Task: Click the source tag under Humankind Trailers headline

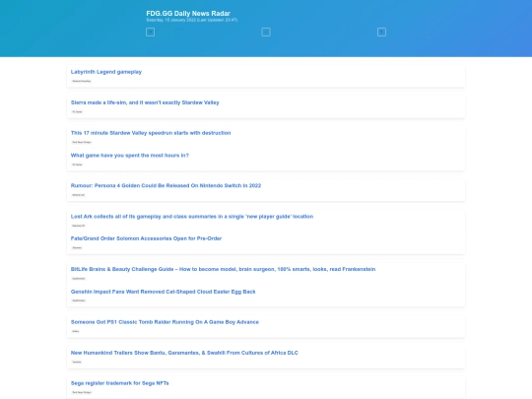Action: coord(77,362)
